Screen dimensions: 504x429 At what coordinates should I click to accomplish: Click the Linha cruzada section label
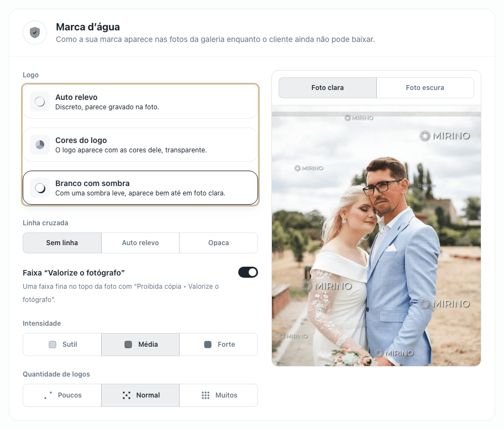(45, 223)
